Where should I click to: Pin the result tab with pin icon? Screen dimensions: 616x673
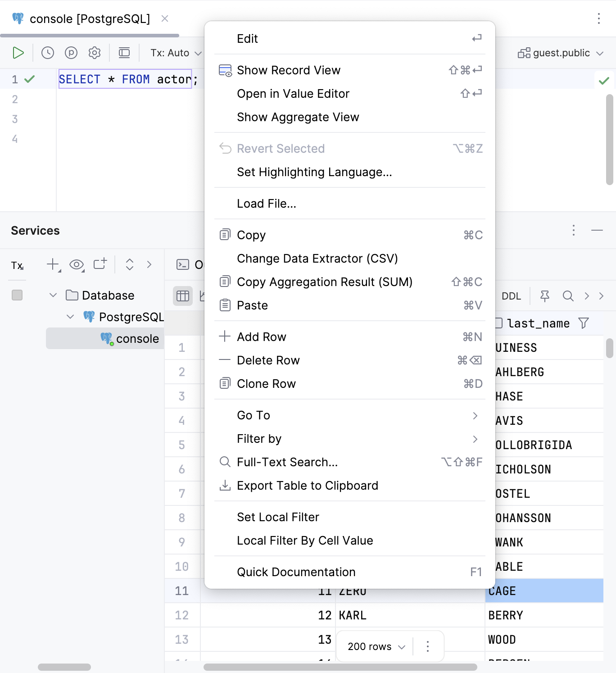pos(545,296)
